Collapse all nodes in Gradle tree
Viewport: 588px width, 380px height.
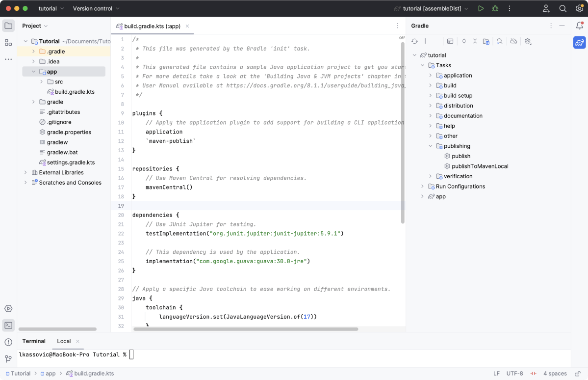[x=475, y=41]
